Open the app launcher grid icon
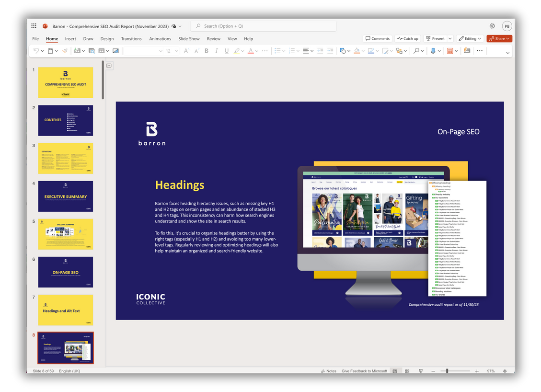 click(34, 26)
